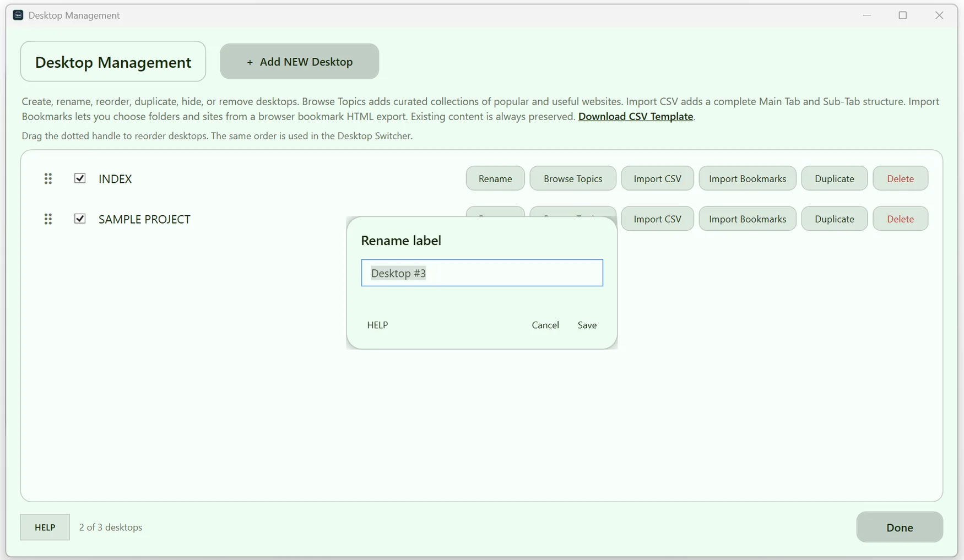Minimize the Desktop Management window
Image resolution: width=964 pixels, height=560 pixels.
[x=867, y=15]
